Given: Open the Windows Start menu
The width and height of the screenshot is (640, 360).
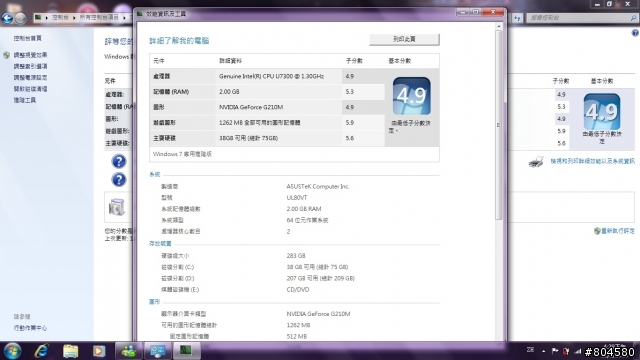Looking at the screenshot, I should pos(13,351).
